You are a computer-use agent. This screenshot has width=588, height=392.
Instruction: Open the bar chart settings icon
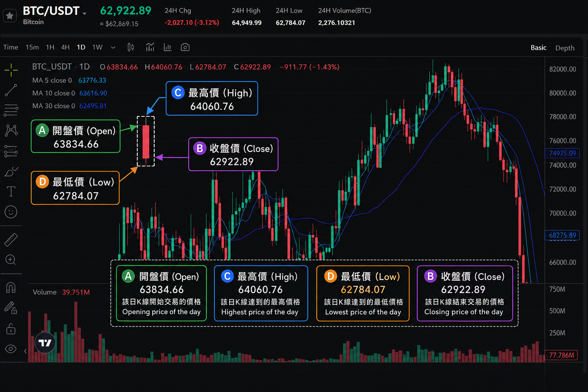[x=167, y=47]
